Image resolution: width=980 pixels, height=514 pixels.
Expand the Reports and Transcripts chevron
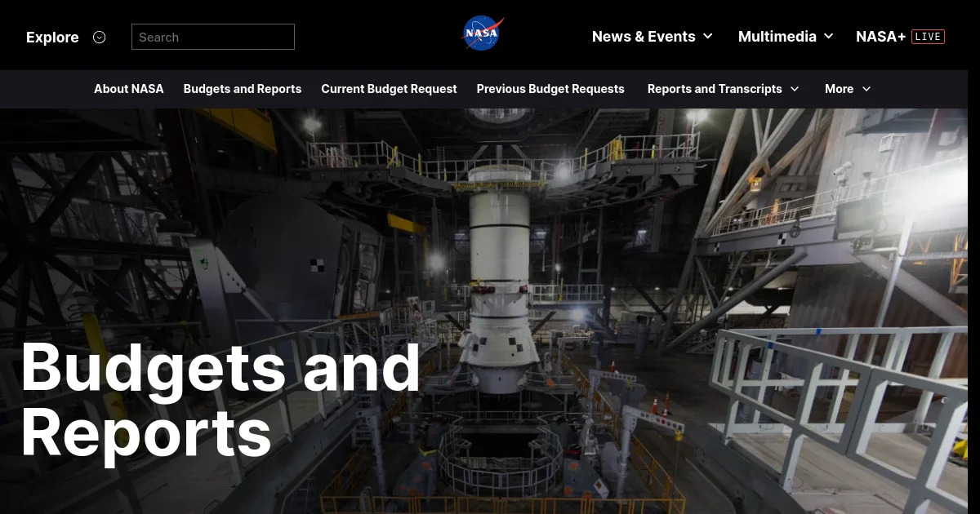pos(794,89)
